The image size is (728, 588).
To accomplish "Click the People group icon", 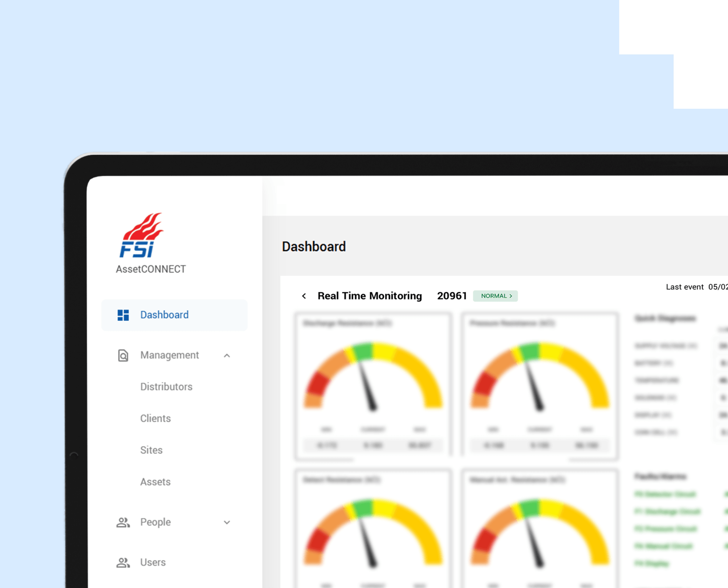I will click(x=123, y=522).
